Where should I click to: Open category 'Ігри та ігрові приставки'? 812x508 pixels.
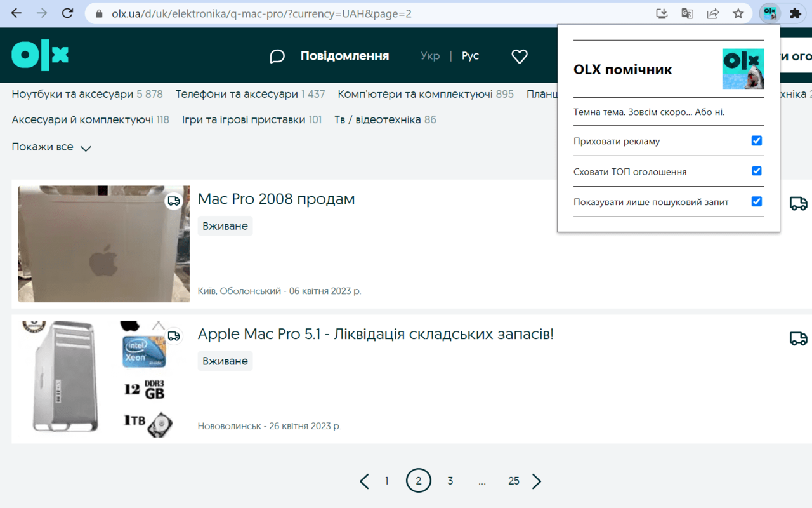tap(244, 119)
